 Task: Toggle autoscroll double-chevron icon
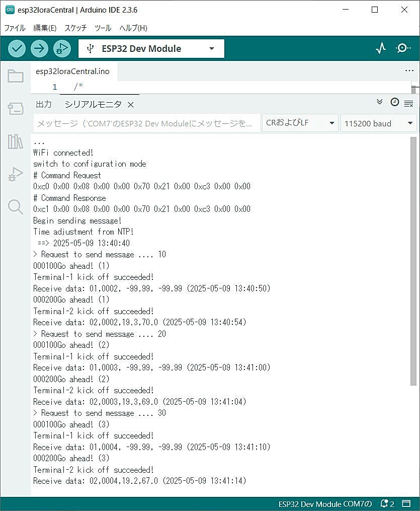380,102
